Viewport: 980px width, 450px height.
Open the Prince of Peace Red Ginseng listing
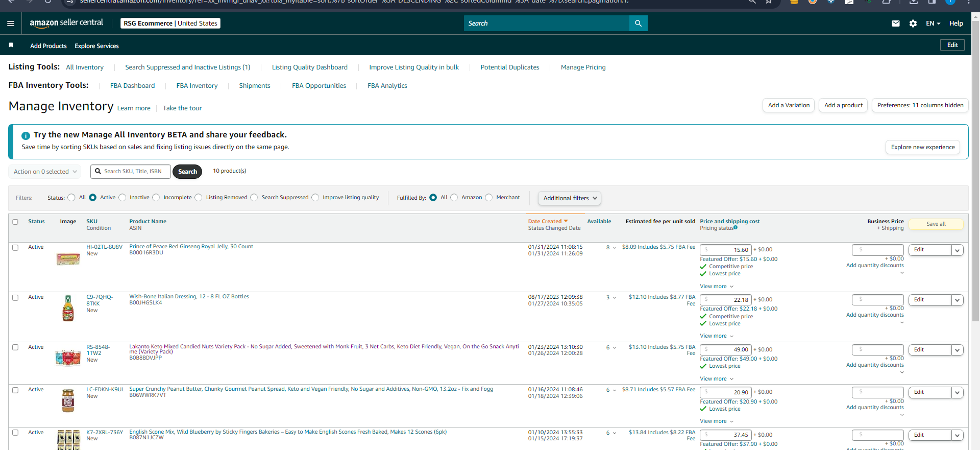pos(191,247)
